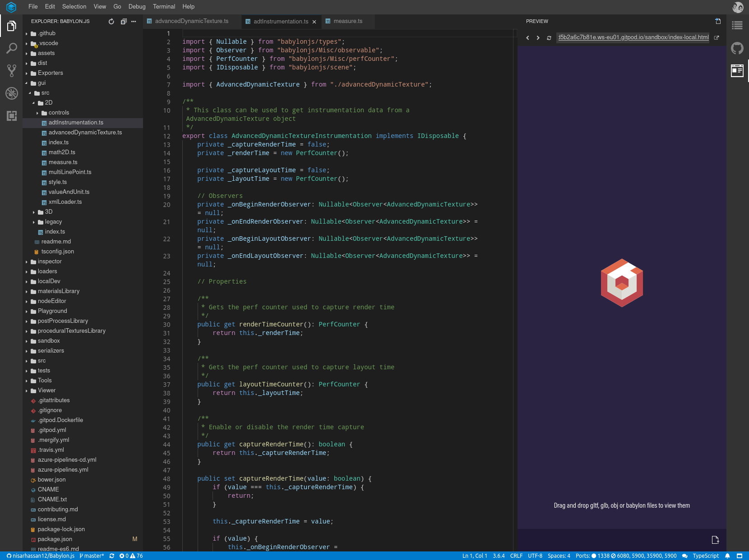
Task: Click the PerfCounter import line 4
Action: point(290,59)
